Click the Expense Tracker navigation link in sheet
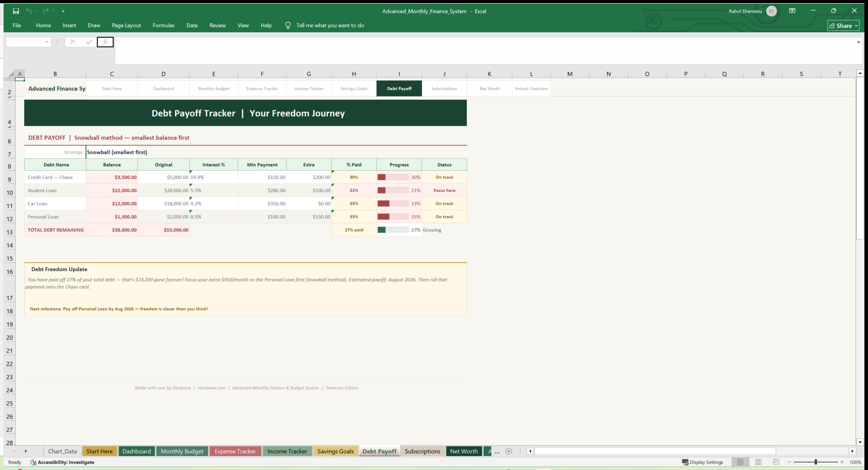This screenshot has height=470, width=868. [262, 89]
